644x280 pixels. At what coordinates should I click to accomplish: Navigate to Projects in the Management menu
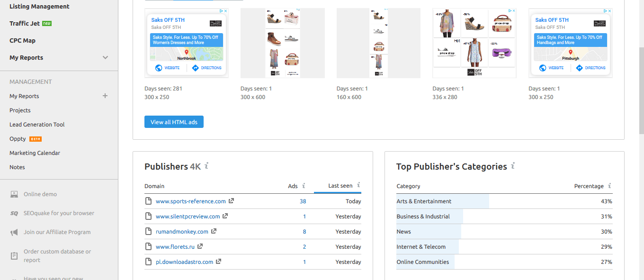click(20, 110)
